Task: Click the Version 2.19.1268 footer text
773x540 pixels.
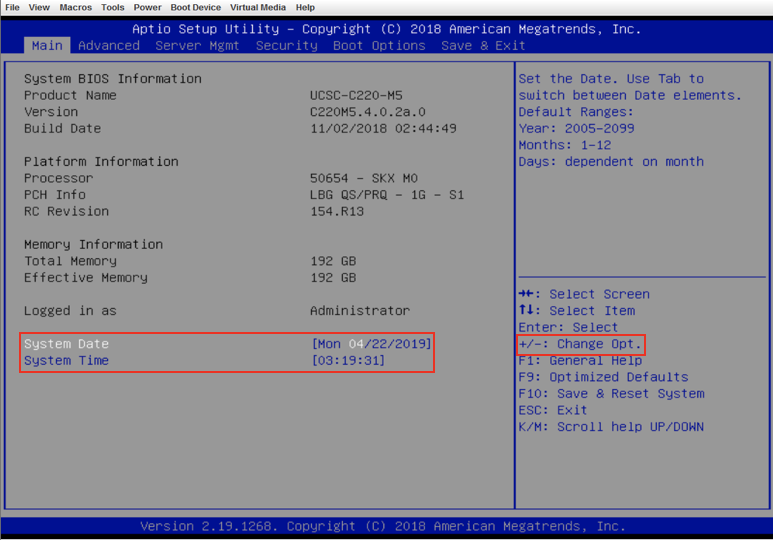Action: click(383, 526)
